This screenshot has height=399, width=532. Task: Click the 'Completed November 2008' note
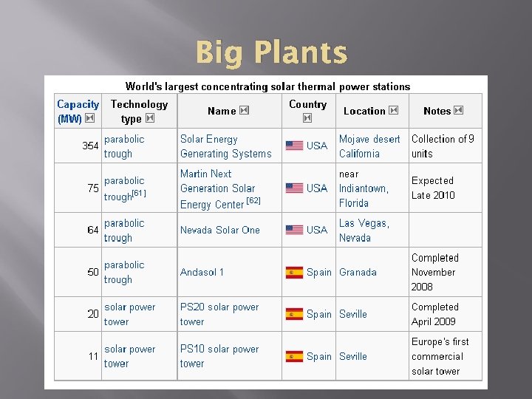[x=435, y=272]
